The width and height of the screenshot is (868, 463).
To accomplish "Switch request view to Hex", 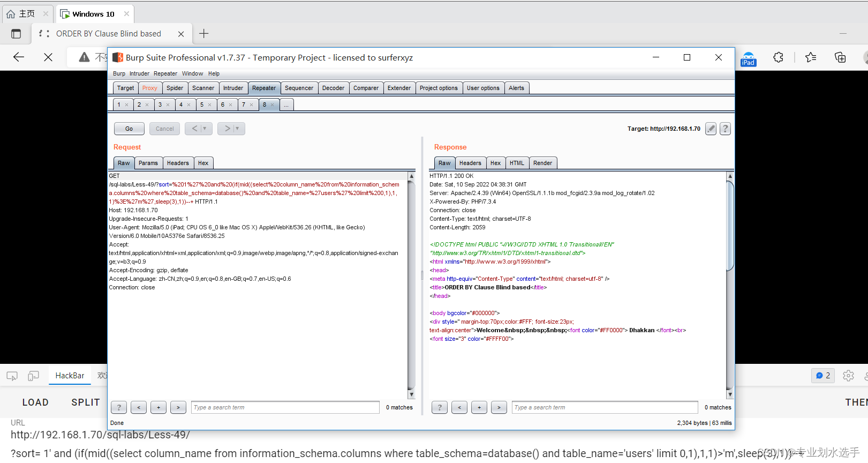I will tap(203, 163).
